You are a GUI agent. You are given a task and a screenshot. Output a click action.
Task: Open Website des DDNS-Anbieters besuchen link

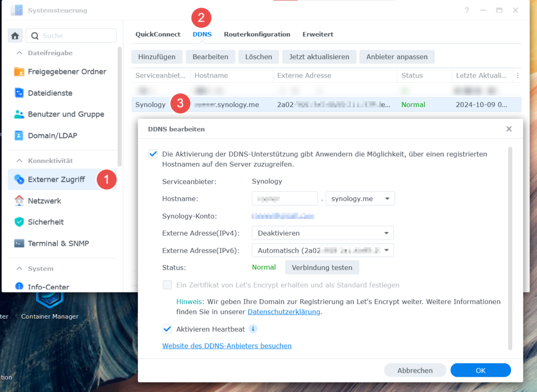tap(227, 346)
